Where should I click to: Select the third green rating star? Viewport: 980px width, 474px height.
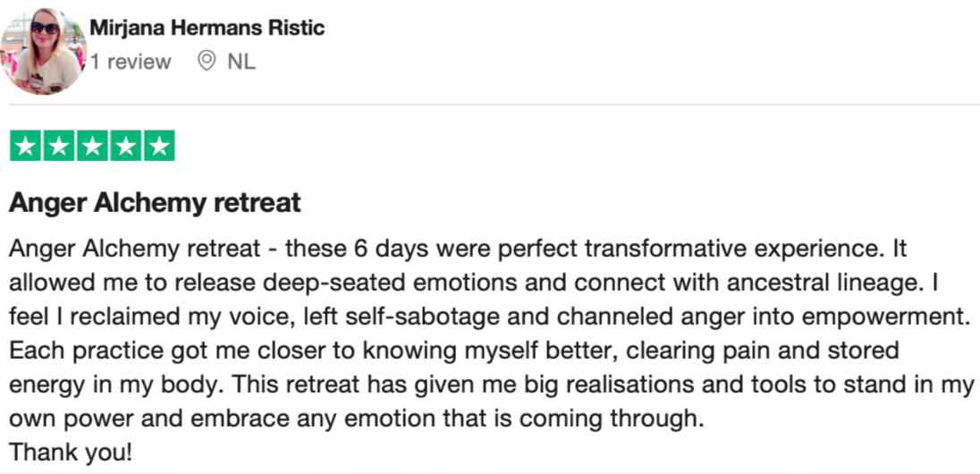[x=92, y=146]
